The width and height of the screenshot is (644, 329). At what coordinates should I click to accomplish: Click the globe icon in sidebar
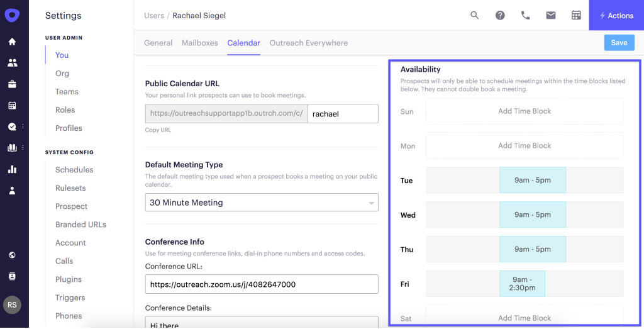click(13, 255)
